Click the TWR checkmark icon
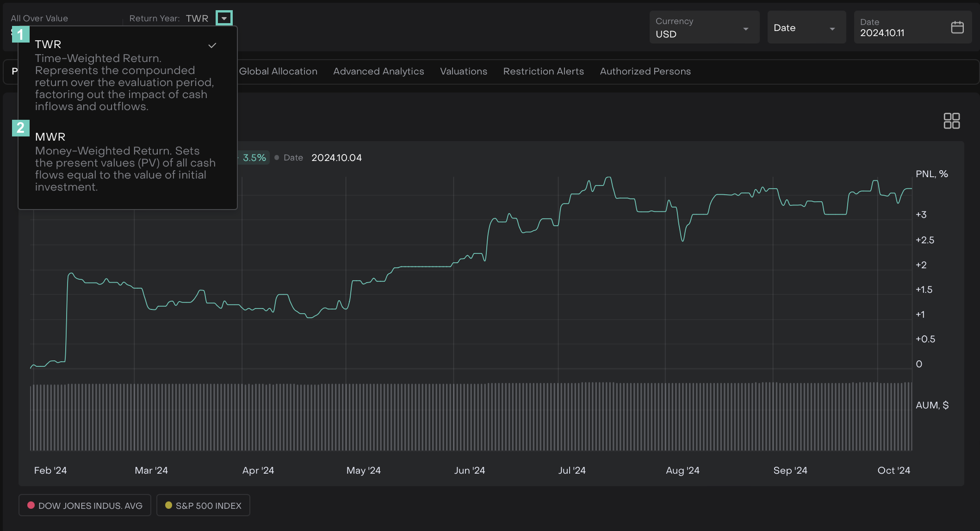980x531 pixels. [x=212, y=45]
